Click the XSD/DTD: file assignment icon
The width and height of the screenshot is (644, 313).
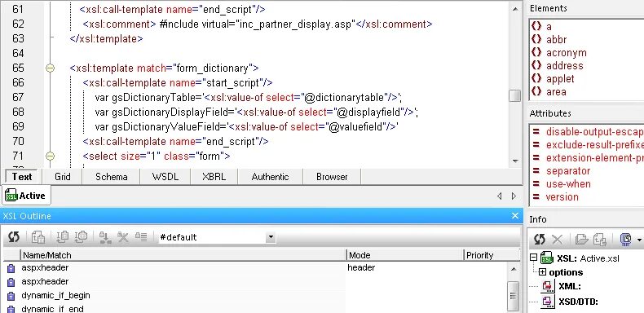548,302
